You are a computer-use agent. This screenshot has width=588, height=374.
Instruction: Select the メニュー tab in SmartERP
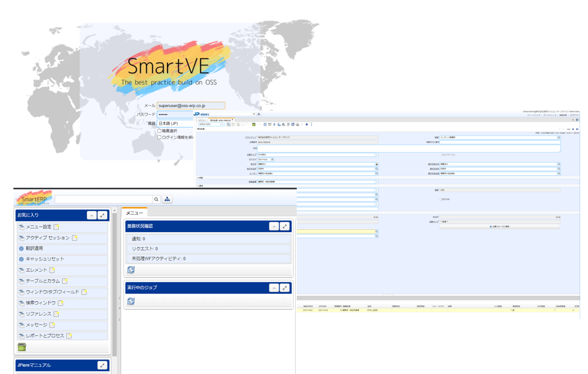coord(134,213)
